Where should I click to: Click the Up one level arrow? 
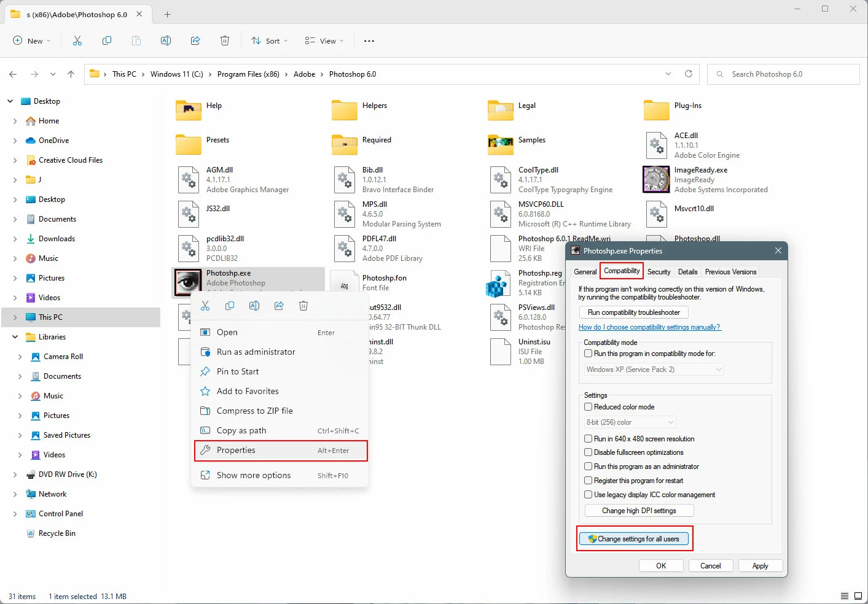pos(71,74)
